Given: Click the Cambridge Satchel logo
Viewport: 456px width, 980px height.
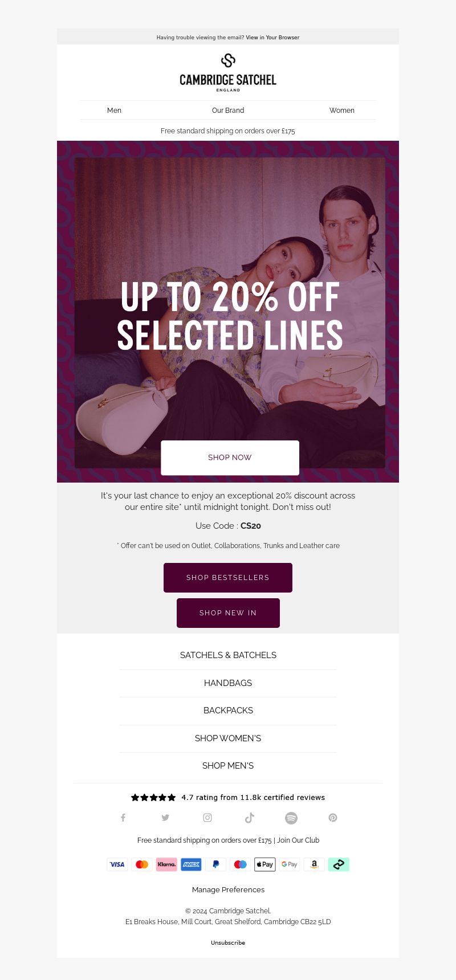Looking at the screenshot, I should [x=228, y=72].
